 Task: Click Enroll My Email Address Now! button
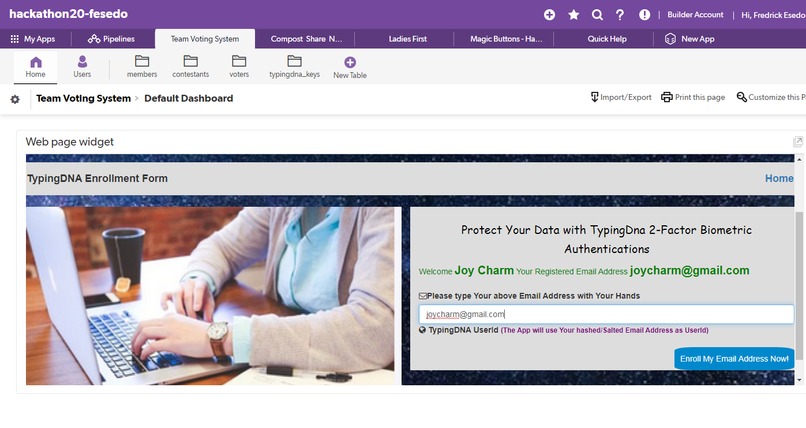(x=734, y=359)
